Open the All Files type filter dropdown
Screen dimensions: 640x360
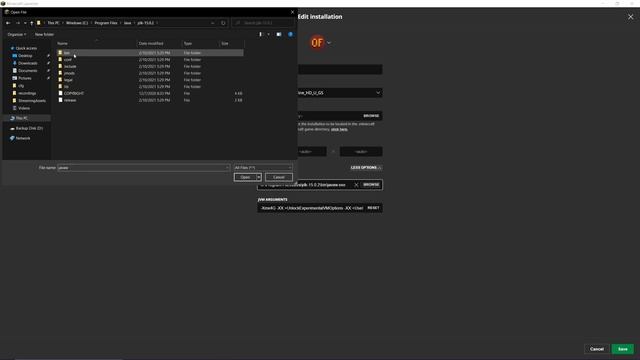point(263,168)
